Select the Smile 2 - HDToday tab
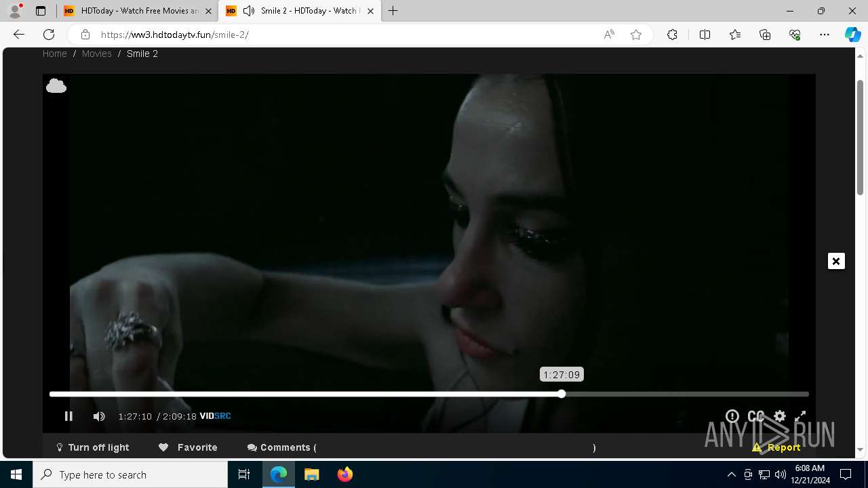This screenshot has height=488, width=868. 298,11
